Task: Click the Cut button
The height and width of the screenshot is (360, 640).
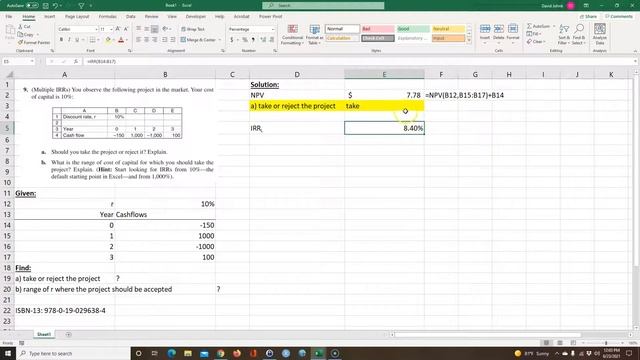Action: [24, 27]
